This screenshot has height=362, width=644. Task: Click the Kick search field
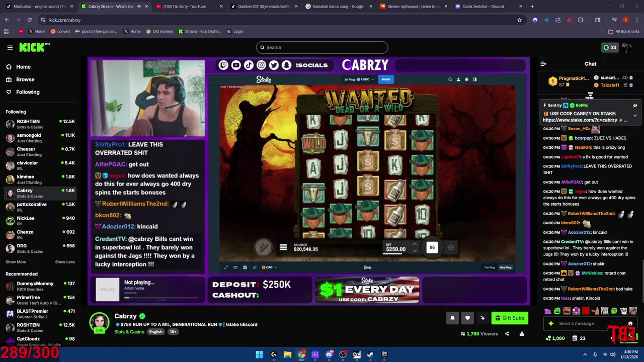(x=322, y=47)
